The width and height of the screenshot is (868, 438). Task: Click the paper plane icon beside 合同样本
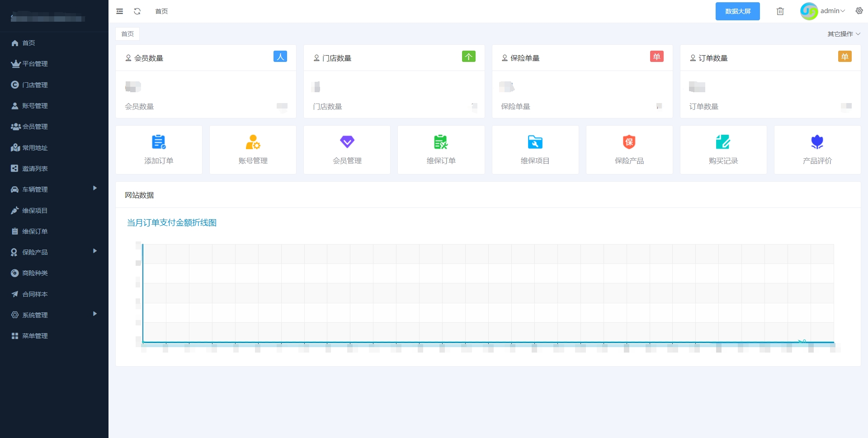(15, 294)
